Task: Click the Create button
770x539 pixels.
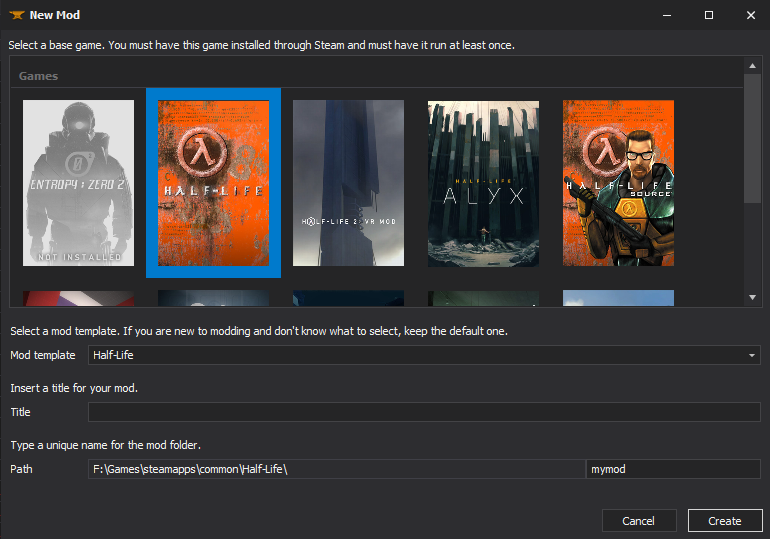Action: 725,521
